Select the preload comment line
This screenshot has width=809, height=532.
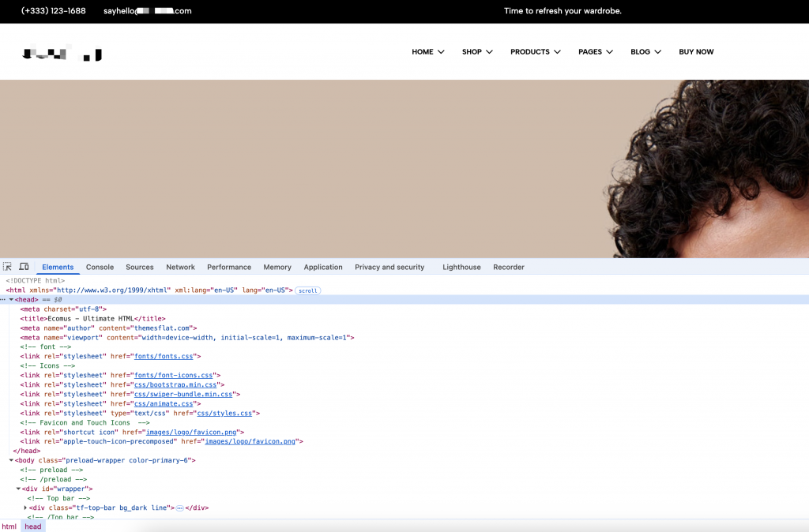click(51, 470)
